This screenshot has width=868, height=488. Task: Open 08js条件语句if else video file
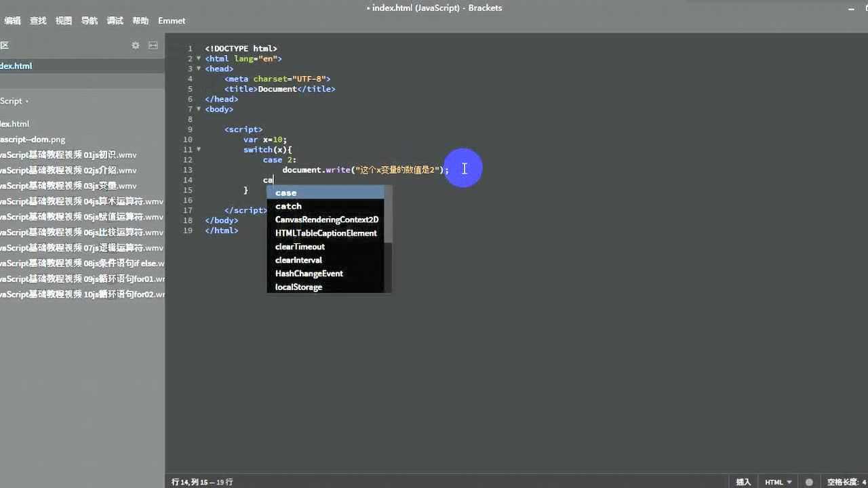pos(81,263)
